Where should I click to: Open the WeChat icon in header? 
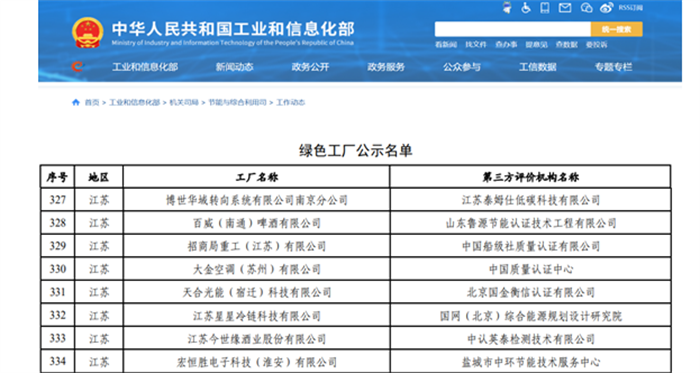(x=586, y=8)
